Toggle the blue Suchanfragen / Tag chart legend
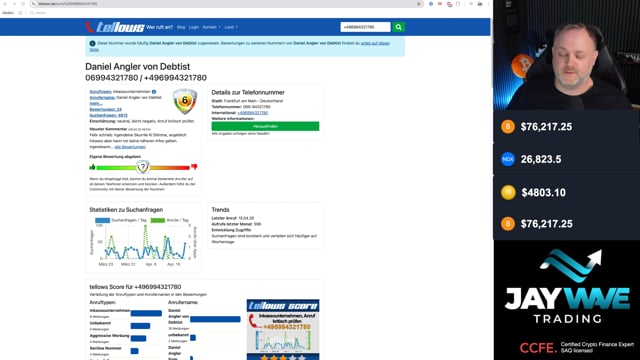The height and width of the screenshot is (360, 640). 121,220
